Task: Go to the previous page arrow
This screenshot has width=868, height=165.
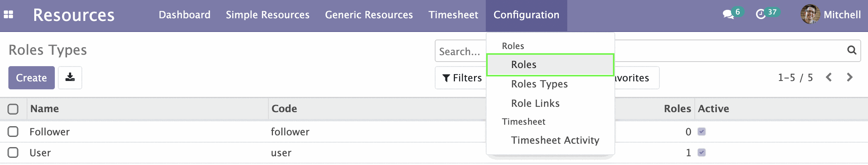Action: click(x=829, y=78)
